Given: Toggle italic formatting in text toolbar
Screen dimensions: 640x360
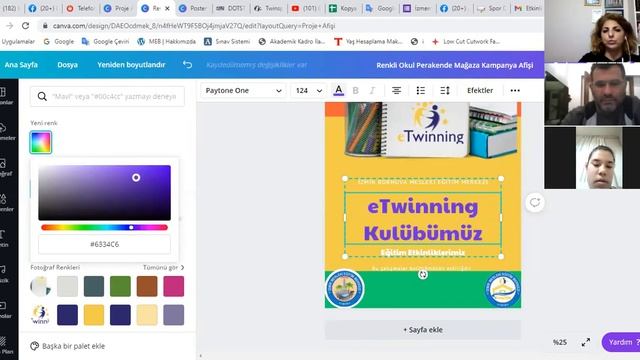Looking at the screenshot, I should pos(372,91).
